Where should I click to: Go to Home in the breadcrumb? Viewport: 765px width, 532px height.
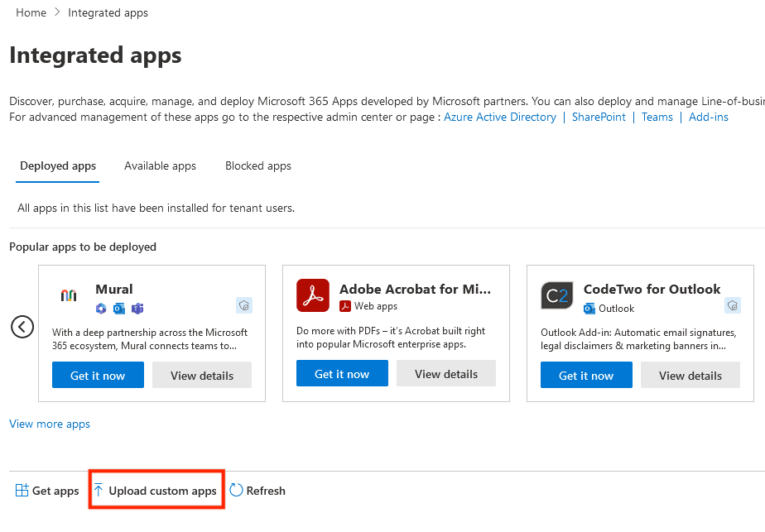click(31, 12)
